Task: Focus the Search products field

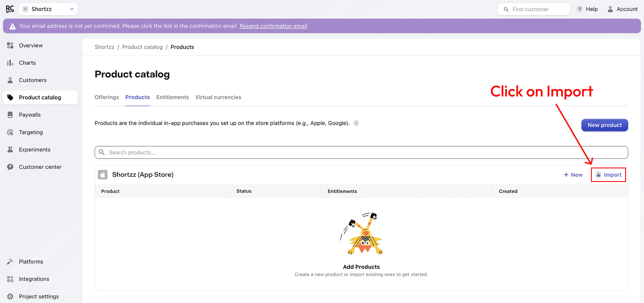Action: click(x=361, y=153)
